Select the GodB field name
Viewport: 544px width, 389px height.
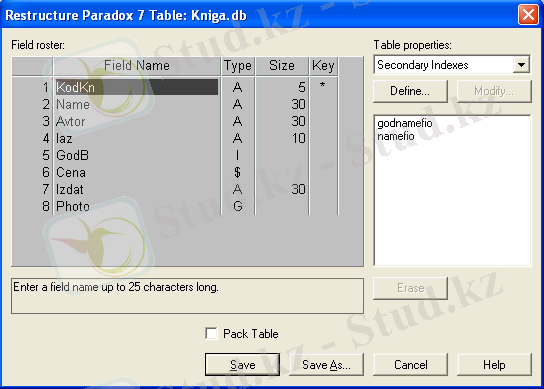coord(72,155)
